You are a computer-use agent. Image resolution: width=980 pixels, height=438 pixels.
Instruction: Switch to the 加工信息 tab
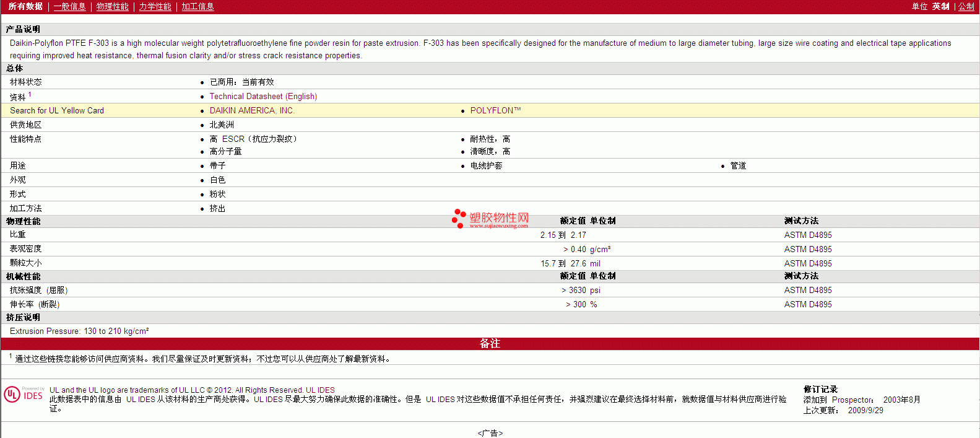coord(197,6)
